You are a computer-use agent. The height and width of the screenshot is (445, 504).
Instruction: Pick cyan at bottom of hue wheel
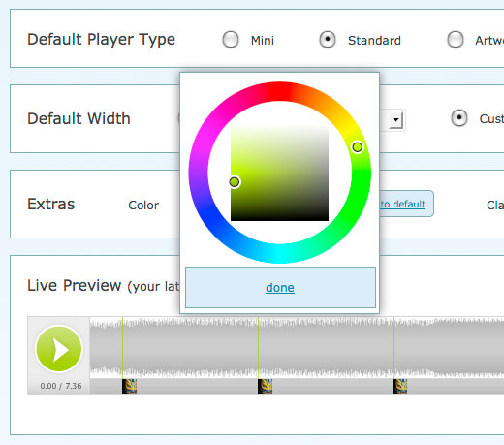pyautogui.click(x=280, y=254)
